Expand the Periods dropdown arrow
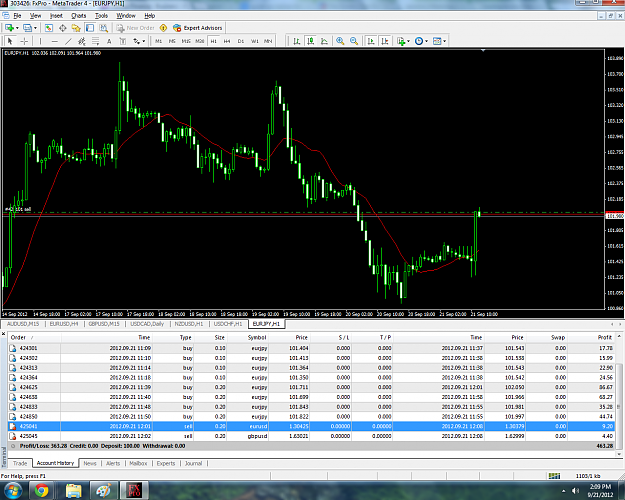The height and width of the screenshot is (500, 625). click(x=426, y=41)
